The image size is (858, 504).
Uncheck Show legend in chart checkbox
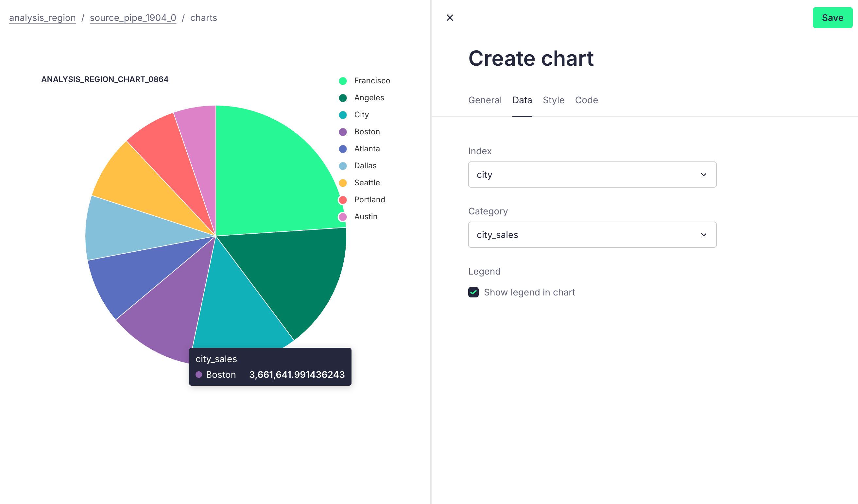[473, 292]
